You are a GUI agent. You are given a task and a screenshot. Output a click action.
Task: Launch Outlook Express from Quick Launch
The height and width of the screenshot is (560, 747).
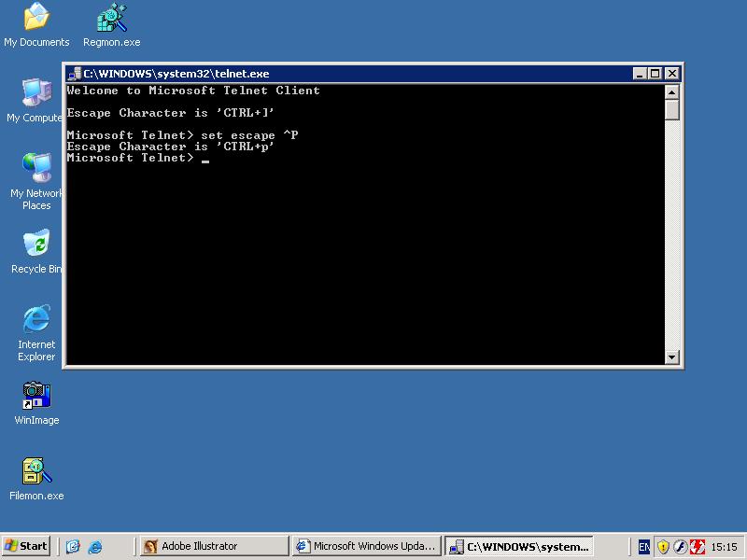(x=73, y=546)
